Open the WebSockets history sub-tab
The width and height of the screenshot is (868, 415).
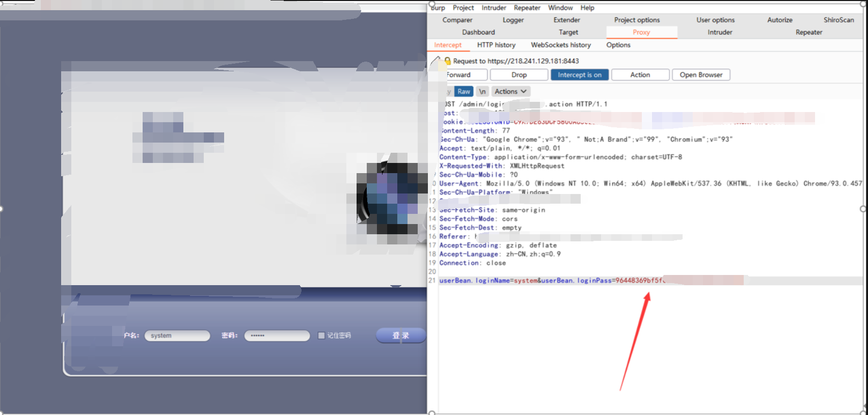click(561, 45)
